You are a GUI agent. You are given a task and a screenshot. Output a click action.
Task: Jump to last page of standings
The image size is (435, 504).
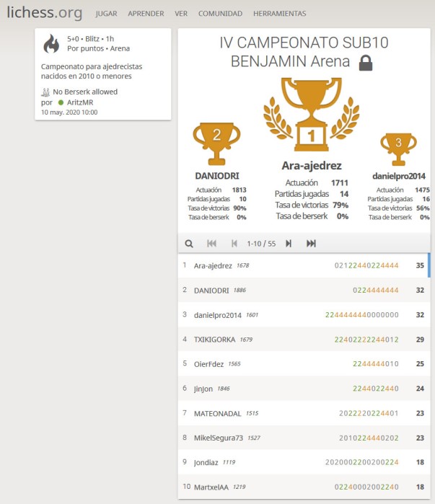(x=311, y=244)
